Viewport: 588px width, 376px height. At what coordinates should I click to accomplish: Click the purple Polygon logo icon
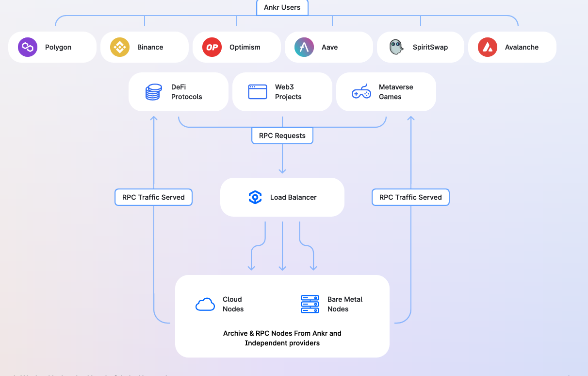point(28,47)
